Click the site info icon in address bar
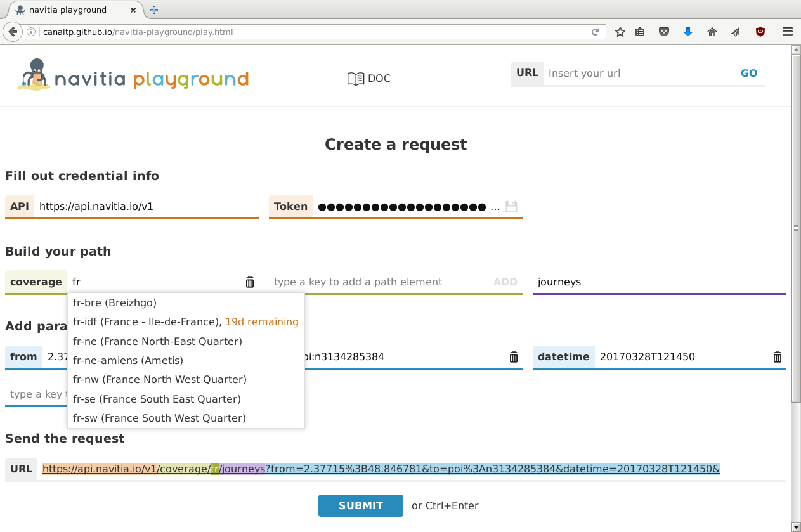The image size is (801, 532). (x=30, y=32)
